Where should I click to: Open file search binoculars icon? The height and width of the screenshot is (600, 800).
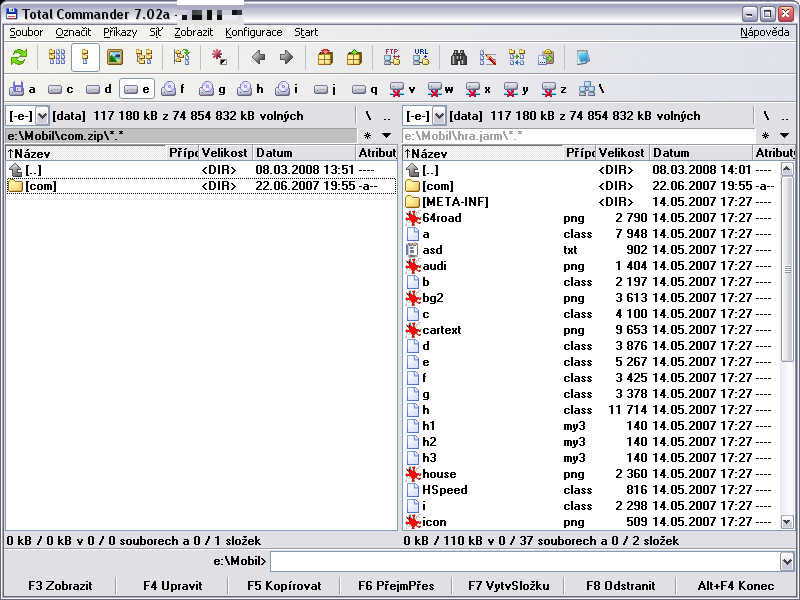coord(459,57)
